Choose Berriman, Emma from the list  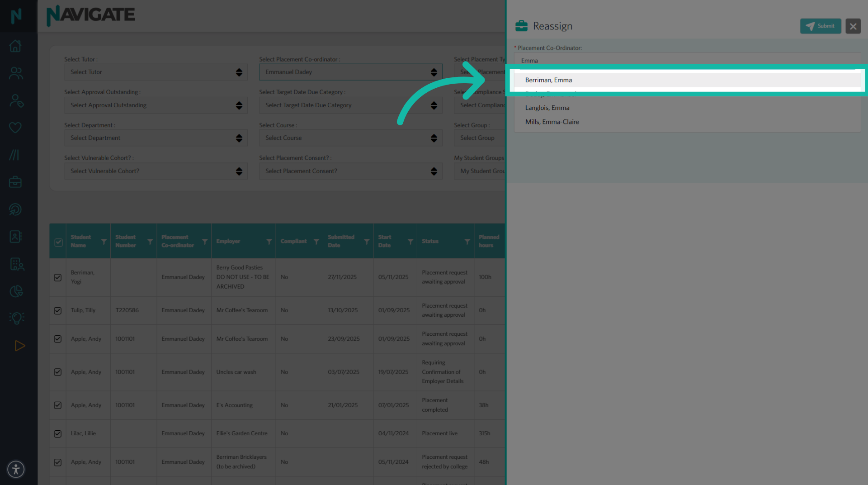(x=687, y=80)
